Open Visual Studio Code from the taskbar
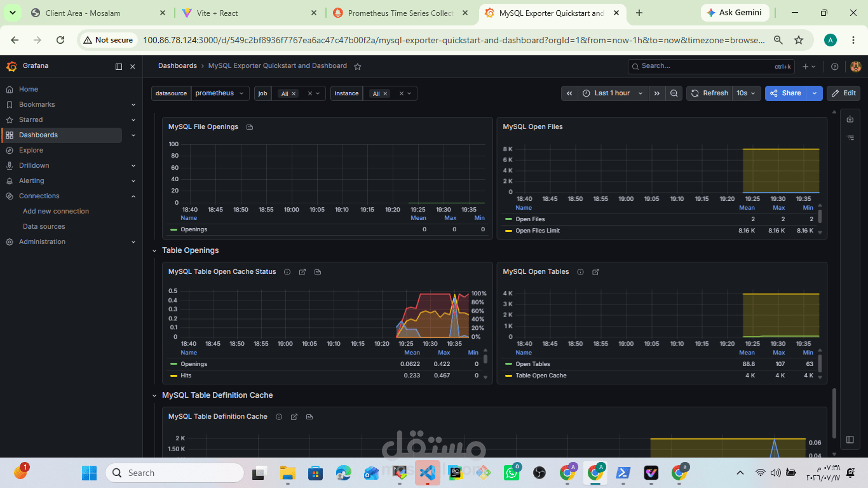 pos(427,473)
